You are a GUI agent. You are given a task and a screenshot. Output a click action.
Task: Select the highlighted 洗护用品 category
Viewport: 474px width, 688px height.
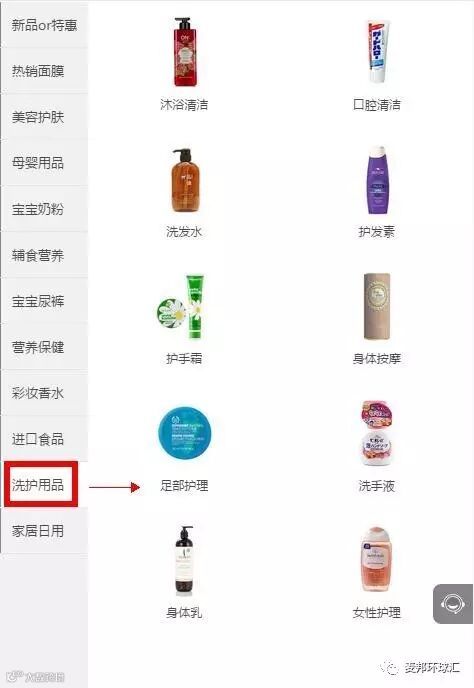41,484
